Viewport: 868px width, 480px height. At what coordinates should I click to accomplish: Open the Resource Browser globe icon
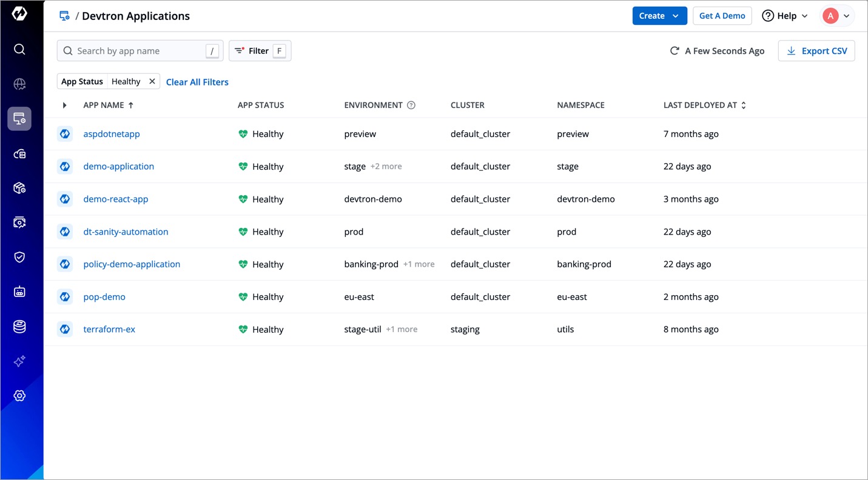coord(20,84)
